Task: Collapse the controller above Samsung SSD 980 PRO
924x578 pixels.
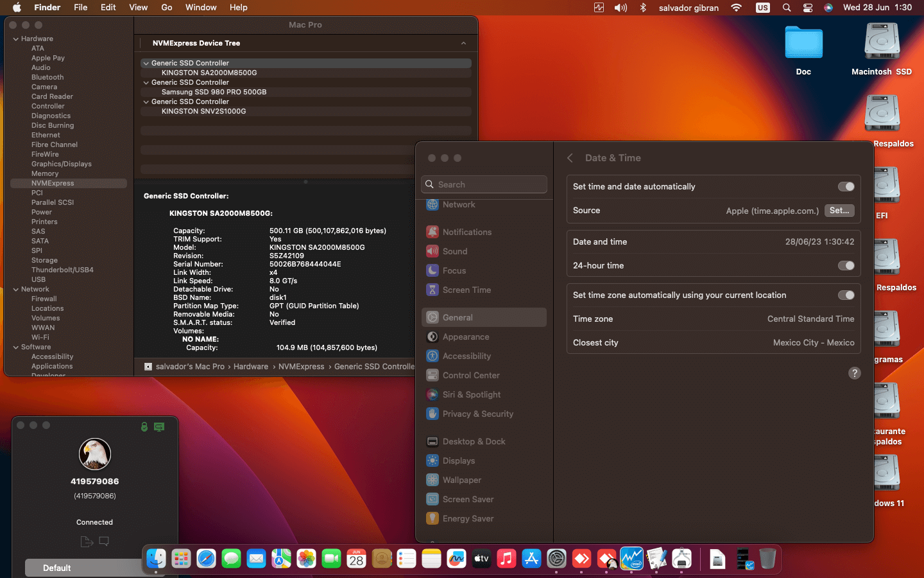Action: pyautogui.click(x=146, y=82)
